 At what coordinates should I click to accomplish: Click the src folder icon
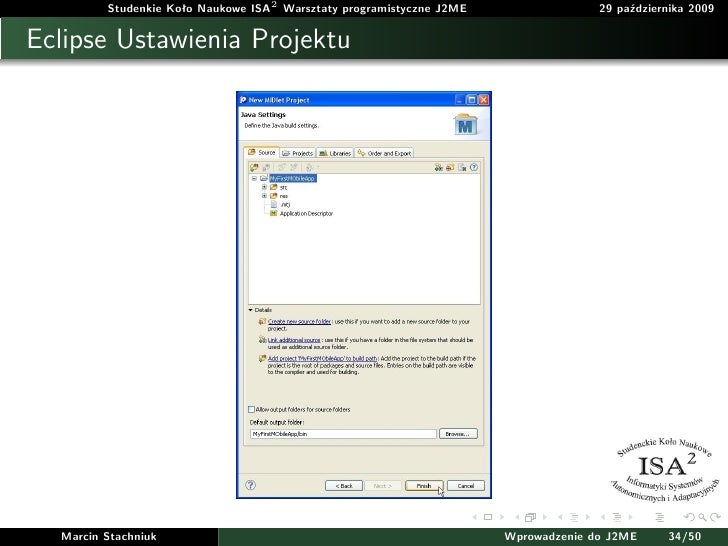point(273,187)
